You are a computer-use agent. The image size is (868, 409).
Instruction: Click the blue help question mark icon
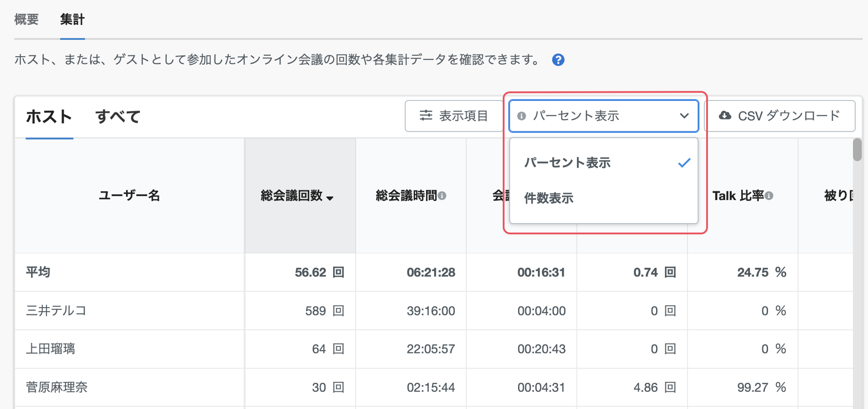pos(558,60)
